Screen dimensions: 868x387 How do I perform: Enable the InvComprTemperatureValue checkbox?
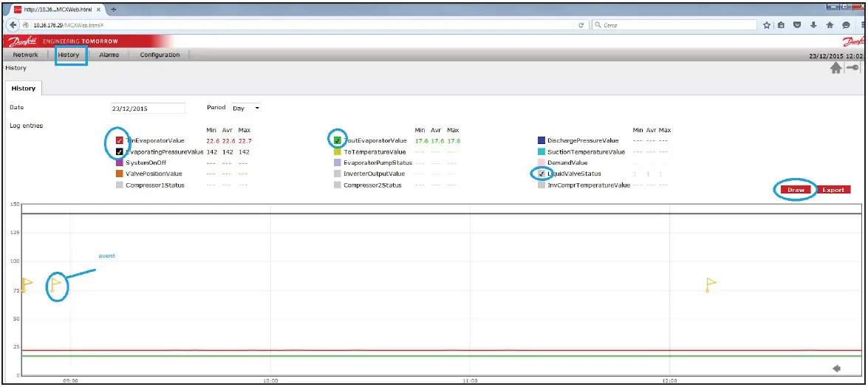coord(541,185)
